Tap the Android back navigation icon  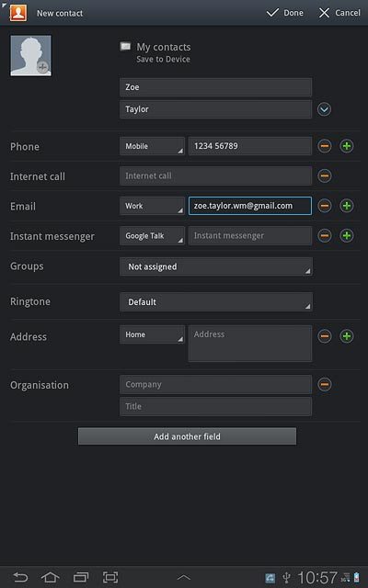tap(20, 577)
